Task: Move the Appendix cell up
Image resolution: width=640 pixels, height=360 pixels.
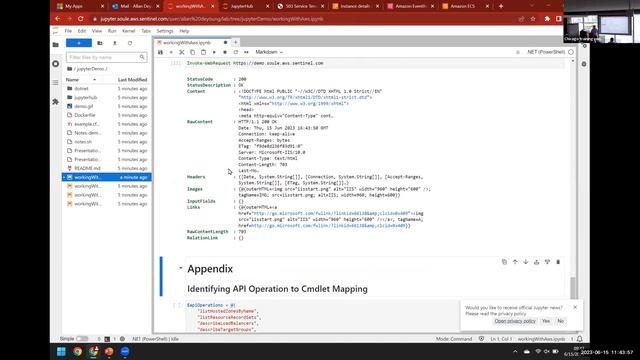Action: tap(515, 262)
